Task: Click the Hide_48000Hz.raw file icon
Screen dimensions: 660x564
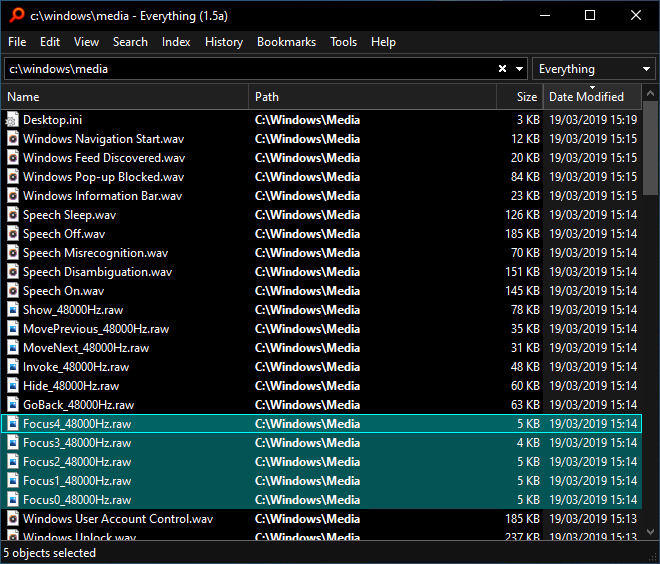Action: 13,386
